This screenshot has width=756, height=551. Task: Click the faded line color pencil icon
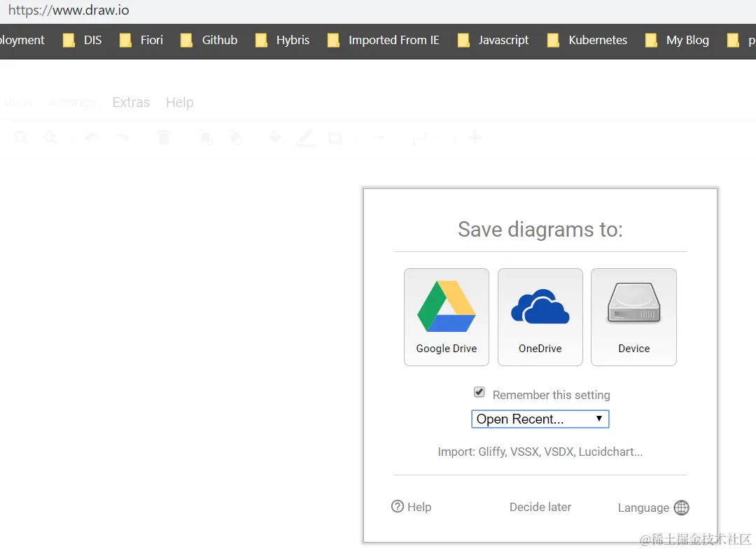click(x=306, y=138)
